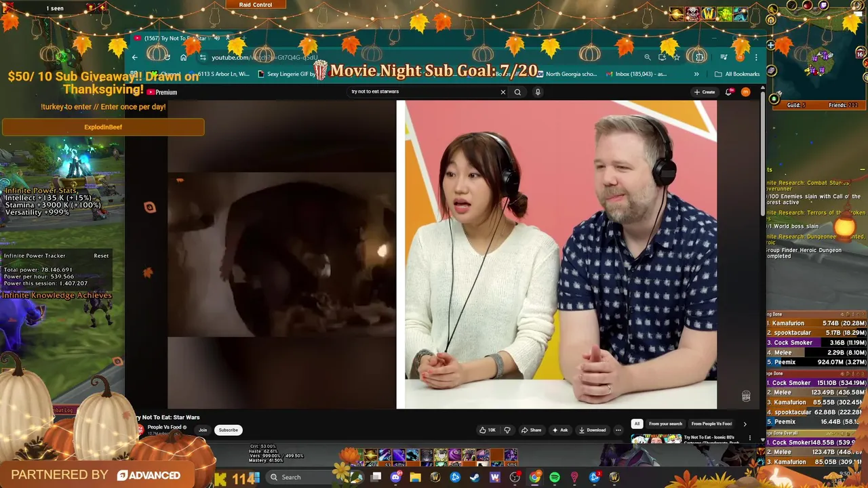The width and height of the screenshot is (868, 488).
Task: Click the Join button
Action: coord(203,430)
